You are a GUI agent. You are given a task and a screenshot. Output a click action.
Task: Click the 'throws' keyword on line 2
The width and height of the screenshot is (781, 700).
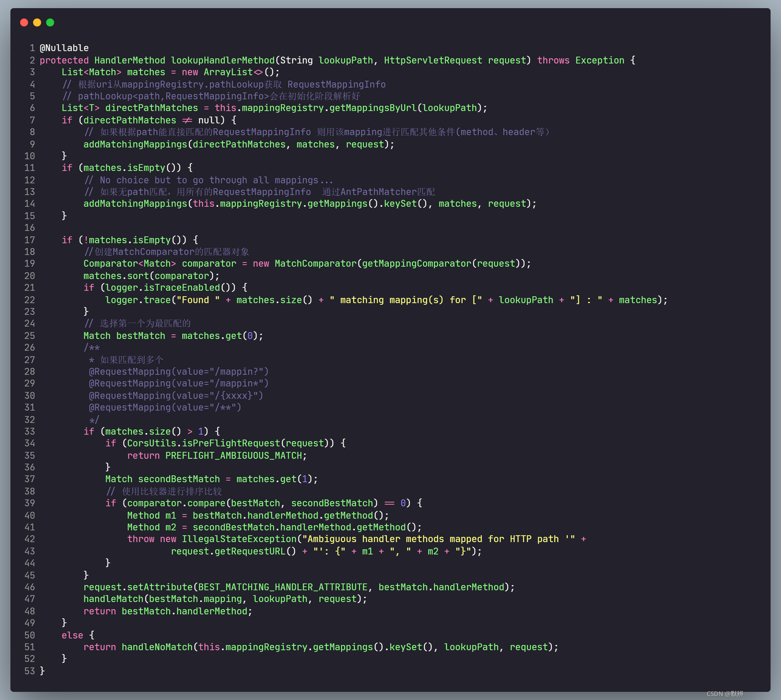pyautogui.click(x=553, y=60)
